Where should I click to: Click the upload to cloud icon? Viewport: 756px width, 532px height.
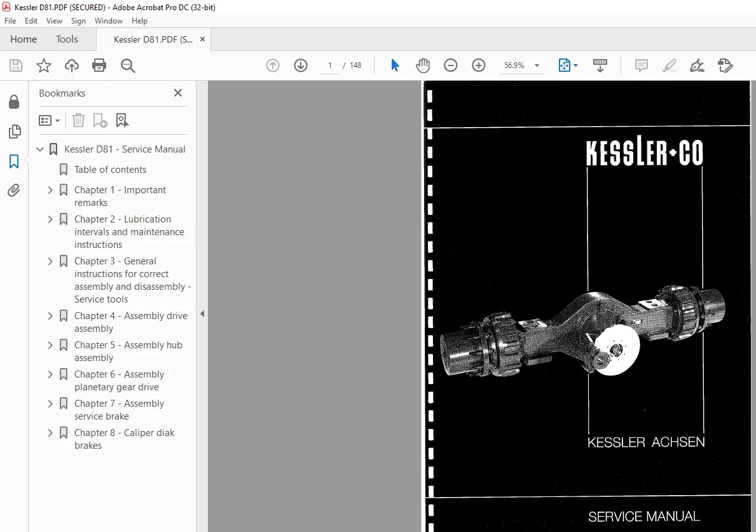72,65
